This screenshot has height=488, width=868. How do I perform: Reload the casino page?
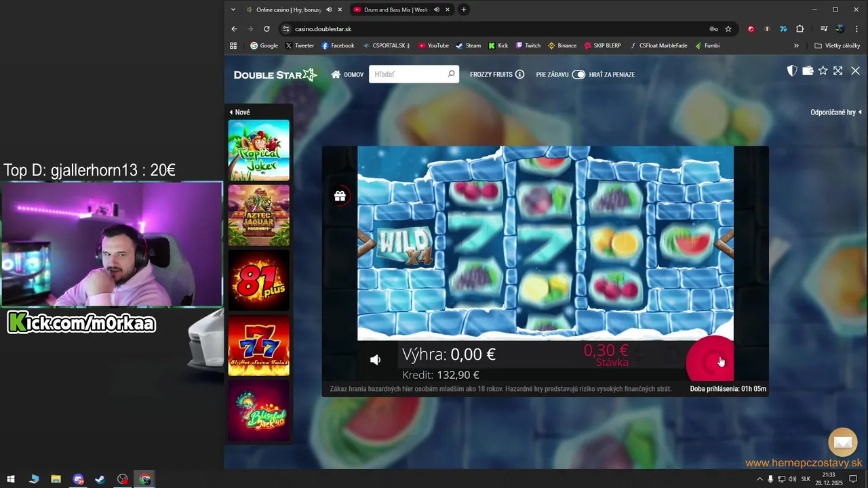267,29
